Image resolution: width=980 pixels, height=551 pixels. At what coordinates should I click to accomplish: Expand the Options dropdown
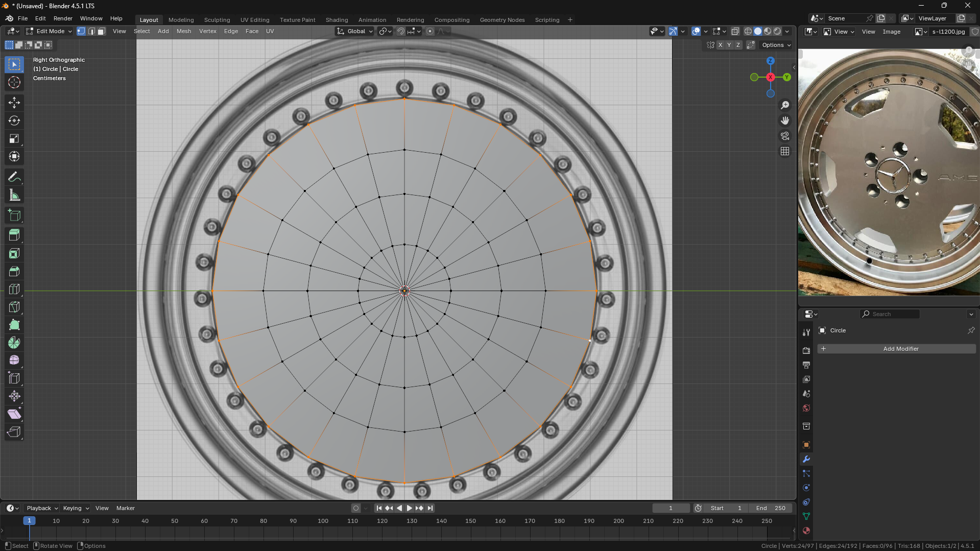[x=776, y=45]
